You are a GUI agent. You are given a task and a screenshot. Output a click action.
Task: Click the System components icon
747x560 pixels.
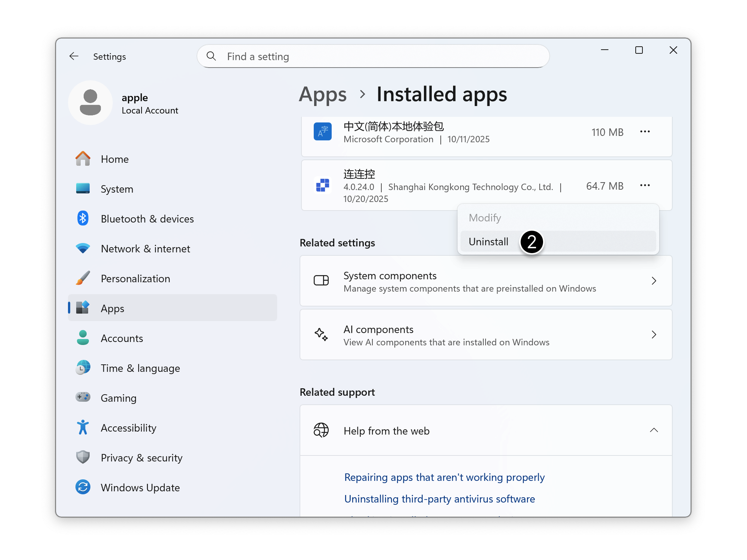[322, 281]
